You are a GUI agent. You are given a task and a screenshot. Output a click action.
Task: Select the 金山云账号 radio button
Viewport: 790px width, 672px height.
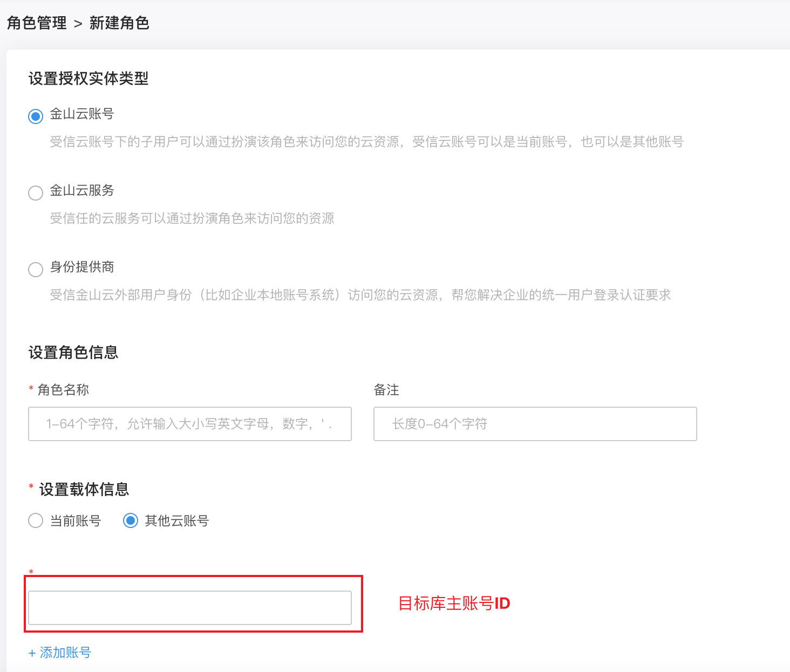pos(36,116)
